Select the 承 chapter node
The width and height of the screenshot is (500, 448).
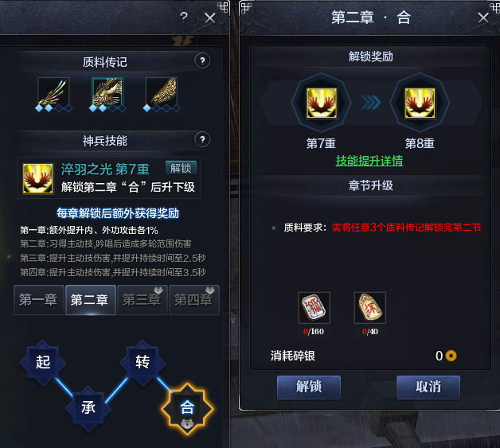click(x=88, y=408)
